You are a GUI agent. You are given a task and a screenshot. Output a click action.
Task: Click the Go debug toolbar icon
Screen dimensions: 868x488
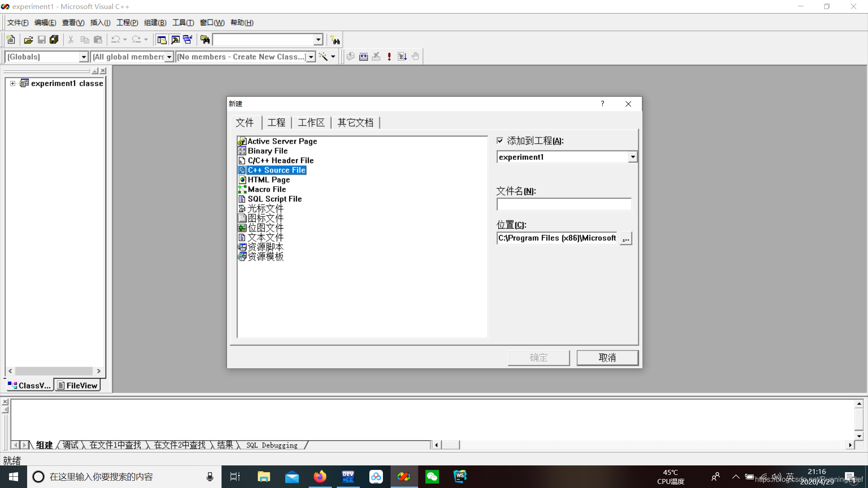(x=402, y=56)
